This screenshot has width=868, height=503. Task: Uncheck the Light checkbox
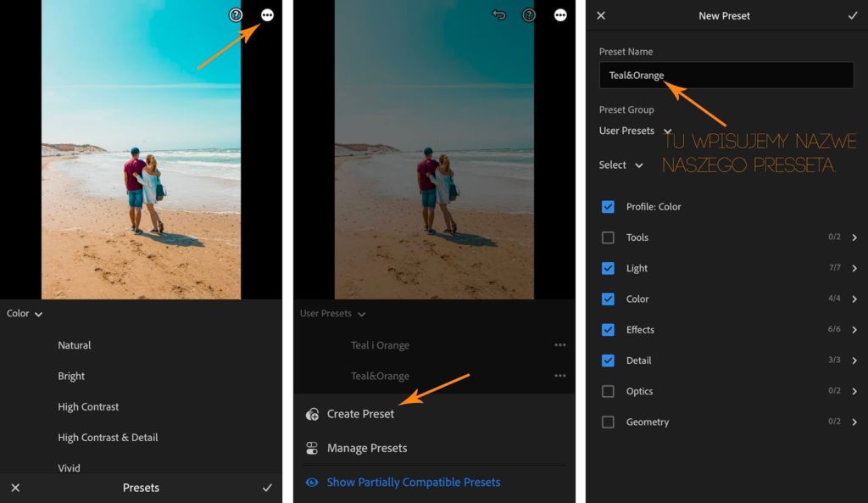point(608,268)
